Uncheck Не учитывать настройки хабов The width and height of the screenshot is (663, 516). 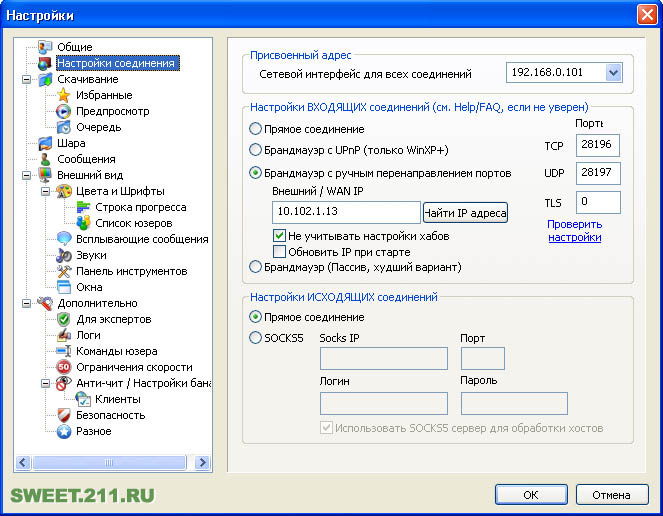tap(280, 236)
